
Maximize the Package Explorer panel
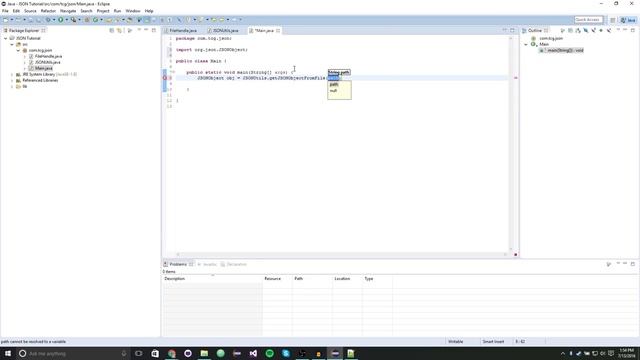tap(154, 30)
